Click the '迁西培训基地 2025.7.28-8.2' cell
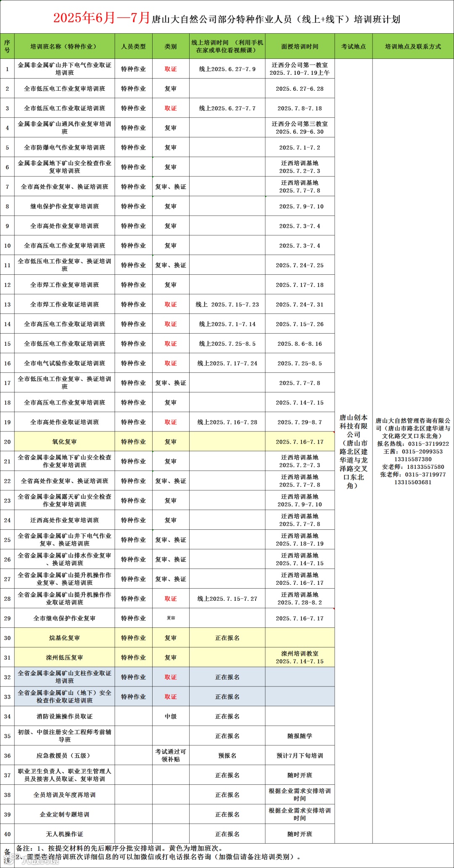The image size is (454, 868). point(300,599)
